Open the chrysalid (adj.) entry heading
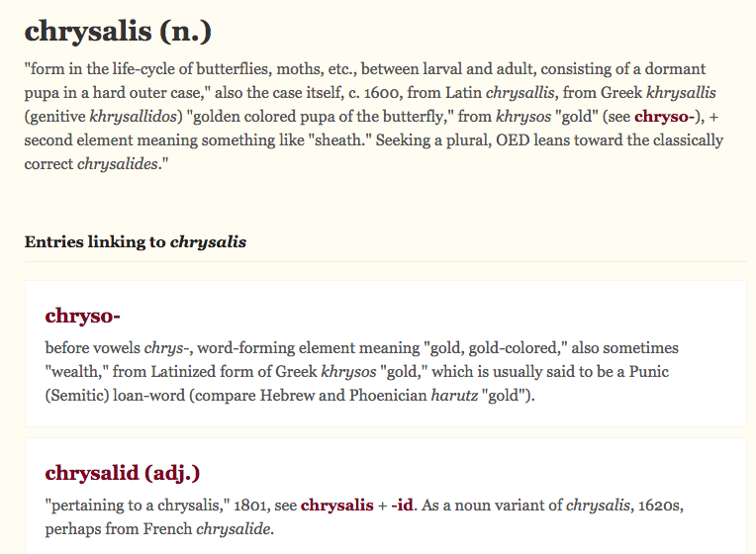 [123, 472]
